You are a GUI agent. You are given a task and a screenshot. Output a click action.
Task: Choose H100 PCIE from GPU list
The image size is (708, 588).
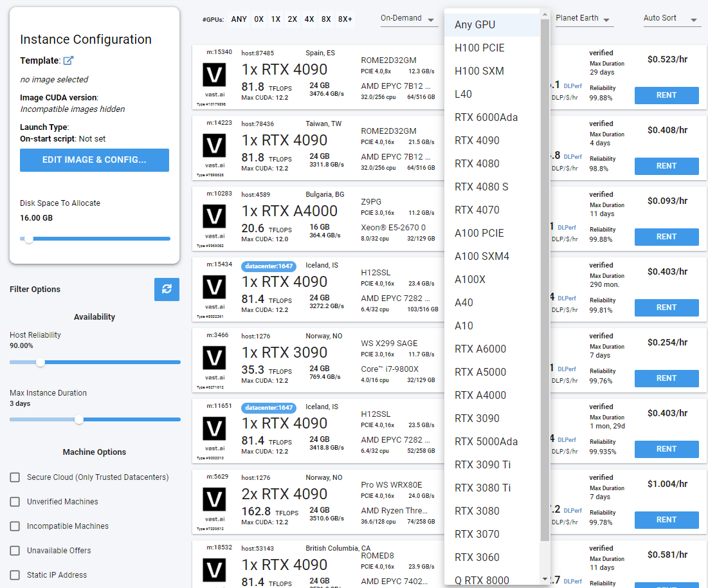click(x=492, y=48)
